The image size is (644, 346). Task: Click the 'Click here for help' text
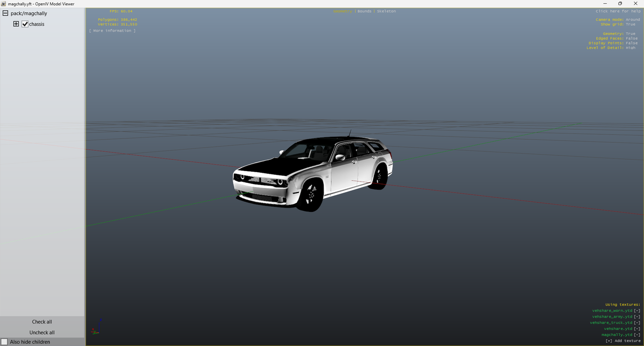tap(618, 11)
